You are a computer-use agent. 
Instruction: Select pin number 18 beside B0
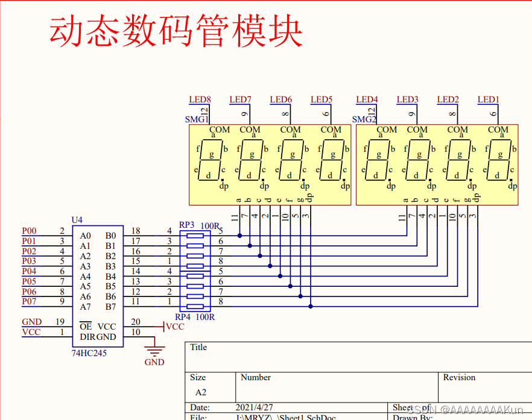[136, 231]
